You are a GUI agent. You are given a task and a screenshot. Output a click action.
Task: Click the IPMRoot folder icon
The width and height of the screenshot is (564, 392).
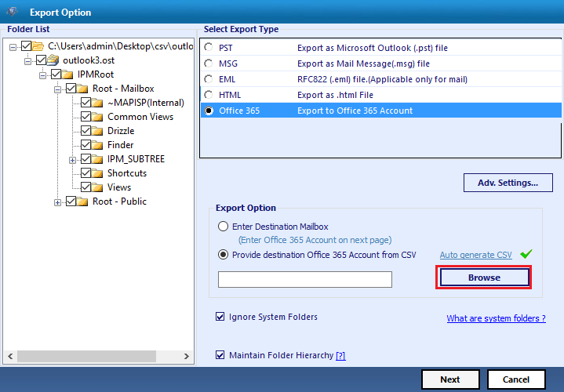(67, 74)
